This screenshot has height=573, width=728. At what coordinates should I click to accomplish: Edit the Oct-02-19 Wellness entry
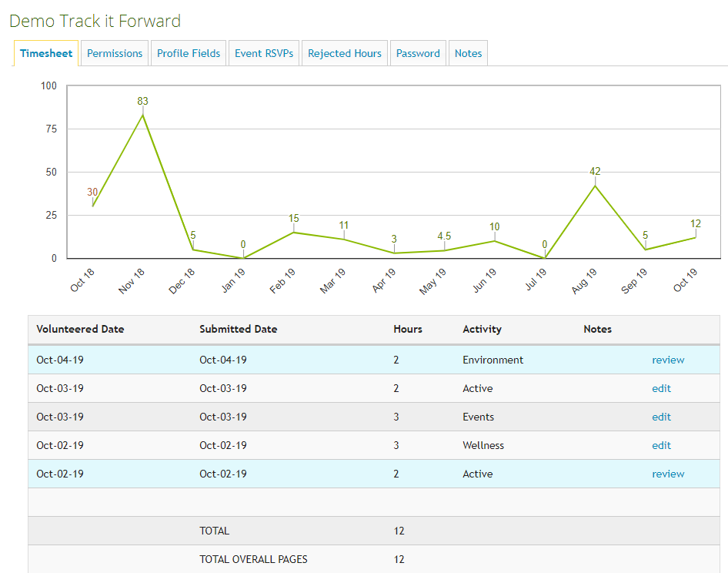point(661,445)
